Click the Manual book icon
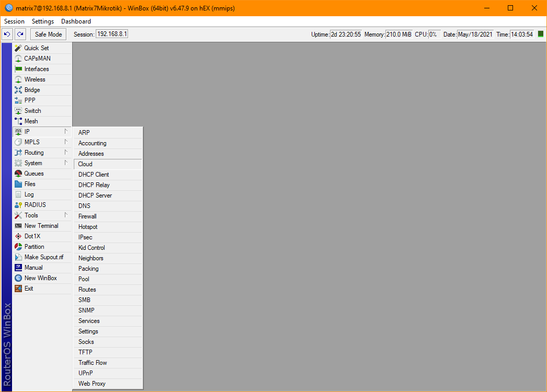 (x=18, y=268)
